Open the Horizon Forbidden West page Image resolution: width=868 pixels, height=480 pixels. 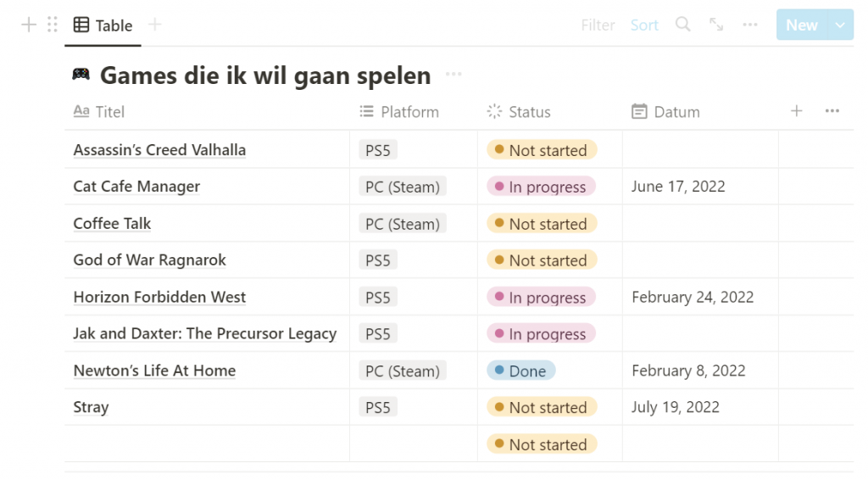click(159, 298)
